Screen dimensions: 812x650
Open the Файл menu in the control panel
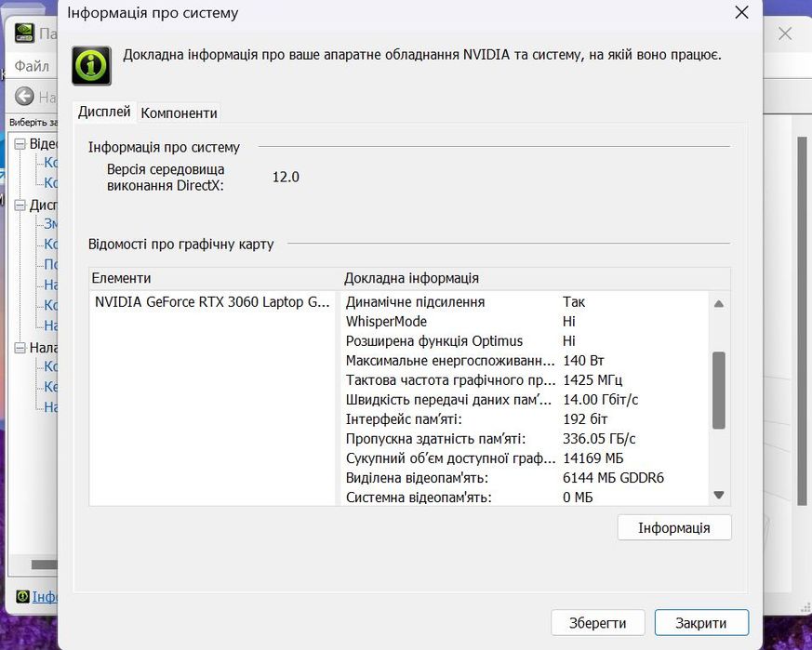[32, 66]
